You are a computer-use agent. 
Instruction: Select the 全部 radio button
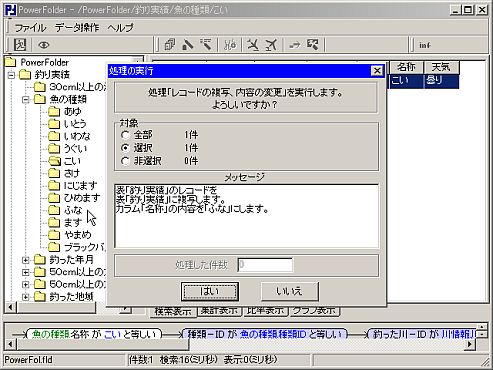pos(125,135)
